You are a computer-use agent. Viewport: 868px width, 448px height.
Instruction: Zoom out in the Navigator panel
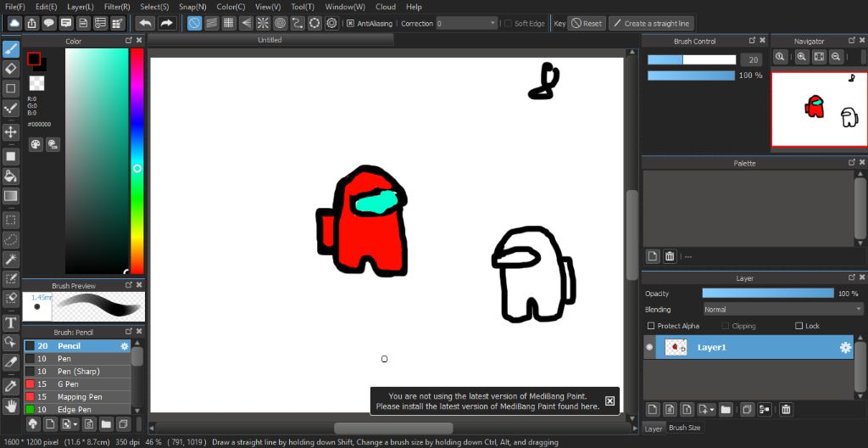[x=836, y=57]
